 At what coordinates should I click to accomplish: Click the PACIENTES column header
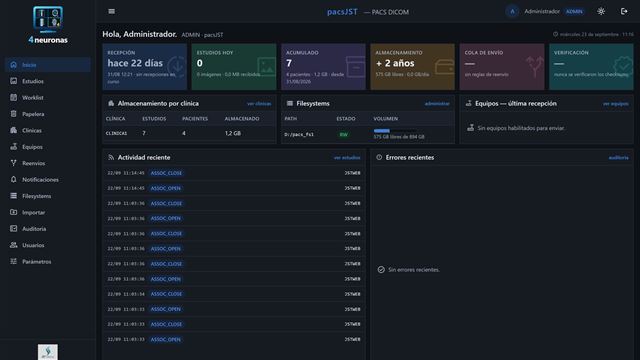coord(195,119)
